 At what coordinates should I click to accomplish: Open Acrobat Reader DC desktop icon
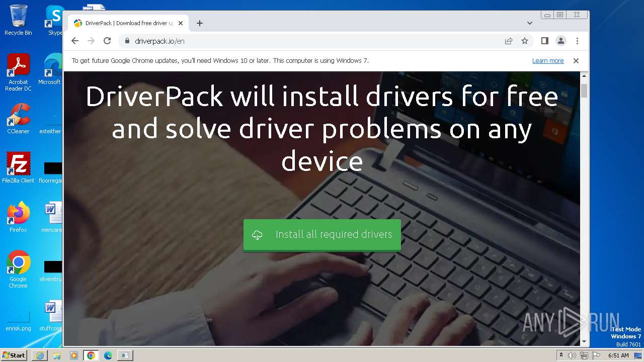click(x=18, y=72)
